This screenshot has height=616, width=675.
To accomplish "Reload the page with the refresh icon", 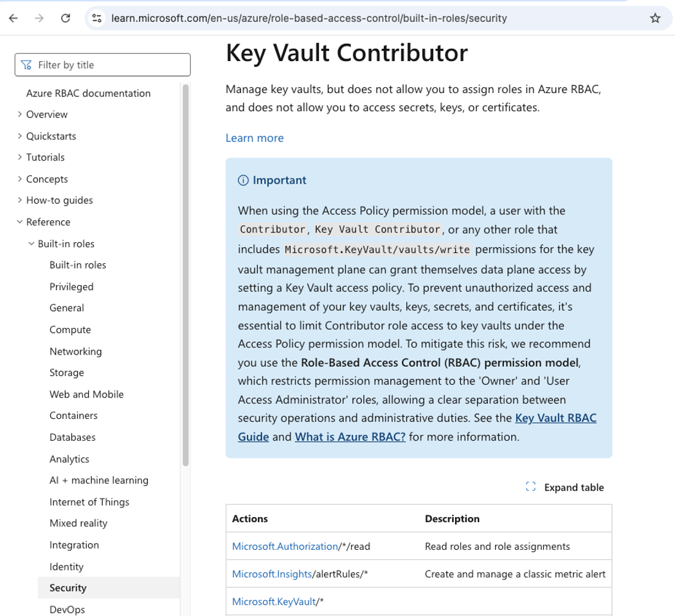I will click(x=65, y=18).
